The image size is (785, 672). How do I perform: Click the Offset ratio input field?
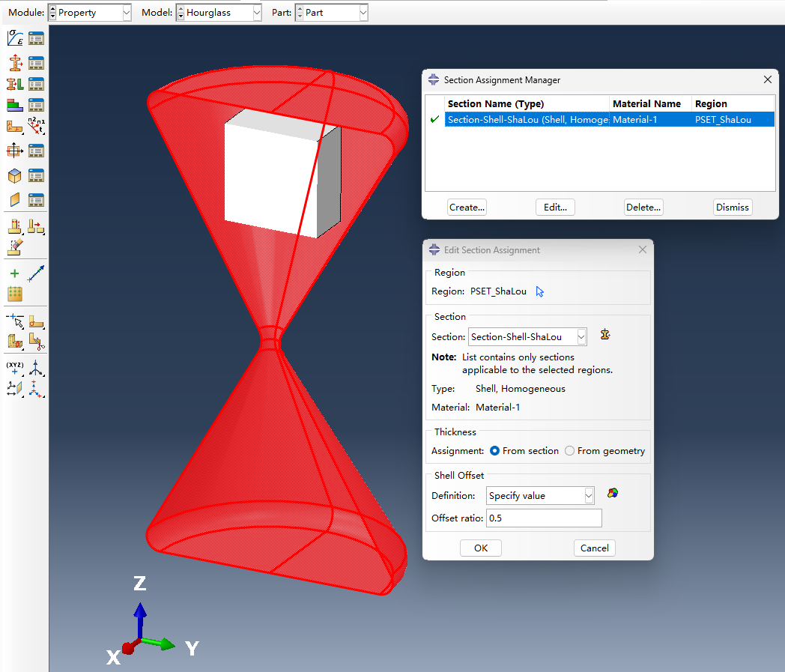coord(544,518)
